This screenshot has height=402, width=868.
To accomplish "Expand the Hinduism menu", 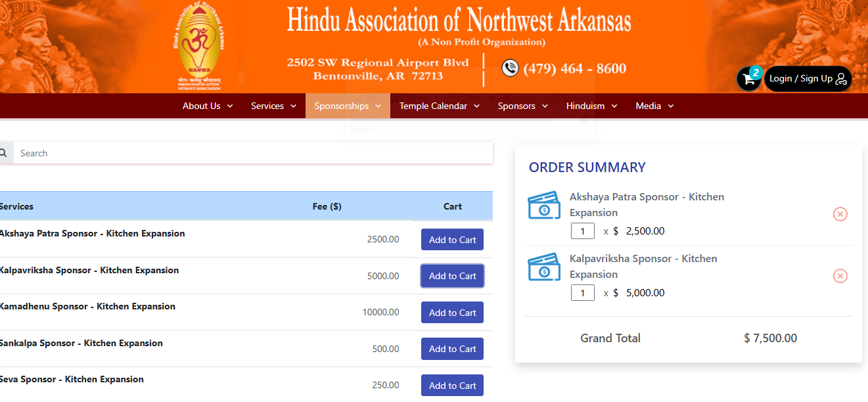I will pos(591,106).
